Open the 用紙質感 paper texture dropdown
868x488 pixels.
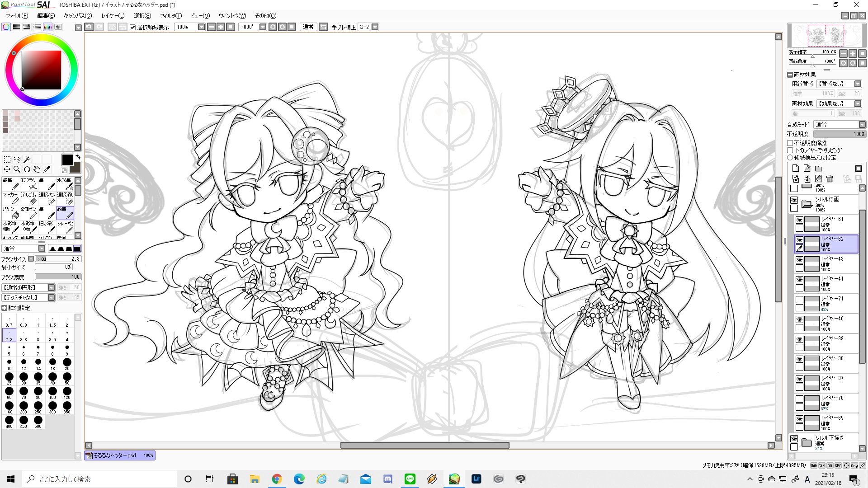[839, 84]
